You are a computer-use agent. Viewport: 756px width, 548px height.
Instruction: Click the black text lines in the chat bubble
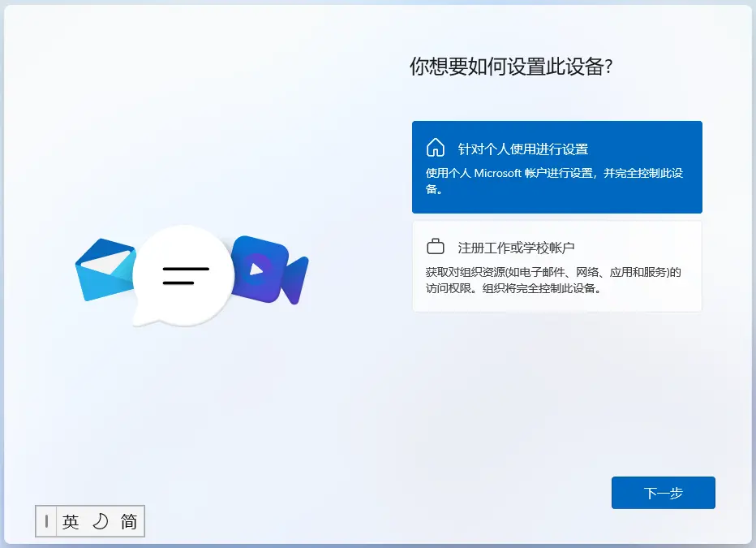coord(185,274)
